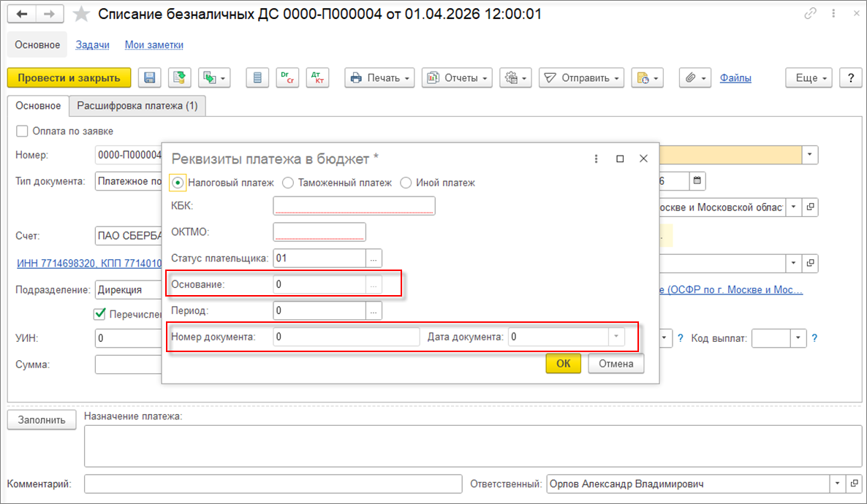Click the post document icon
This screenshot has height=504, width=867.
180,78
